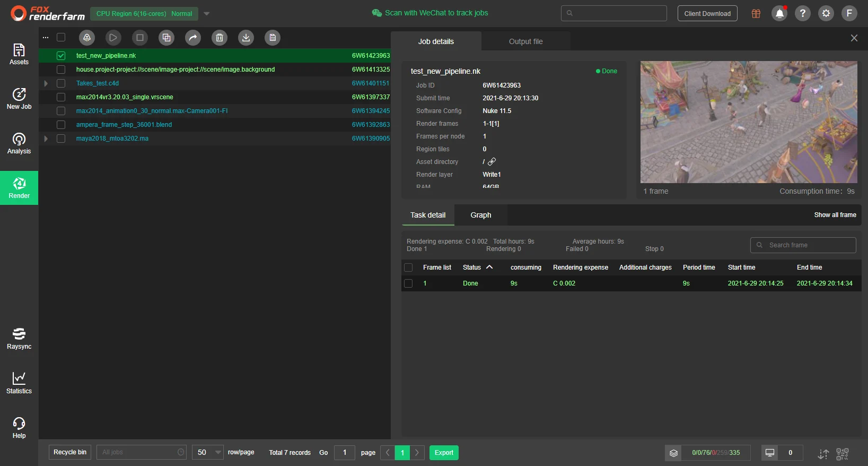Click the QR code icon in status bar
The width and height of the screenshot is (868, 466).
tap(843, 454)
